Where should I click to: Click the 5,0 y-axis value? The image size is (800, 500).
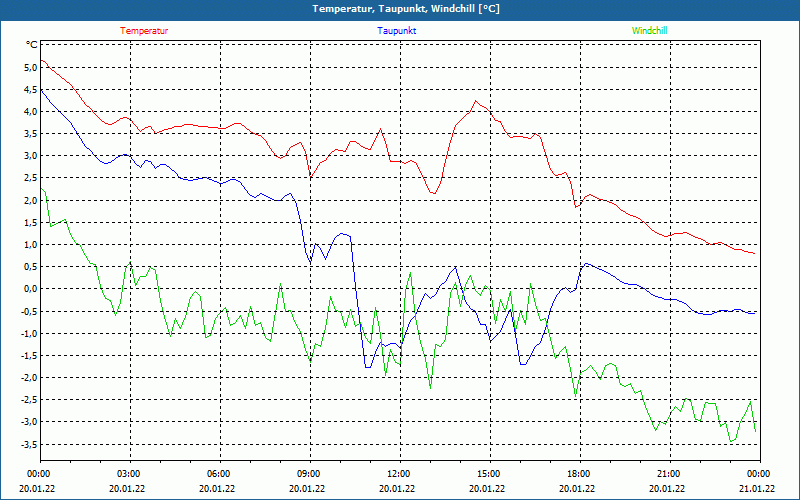(x=31, y=67)
